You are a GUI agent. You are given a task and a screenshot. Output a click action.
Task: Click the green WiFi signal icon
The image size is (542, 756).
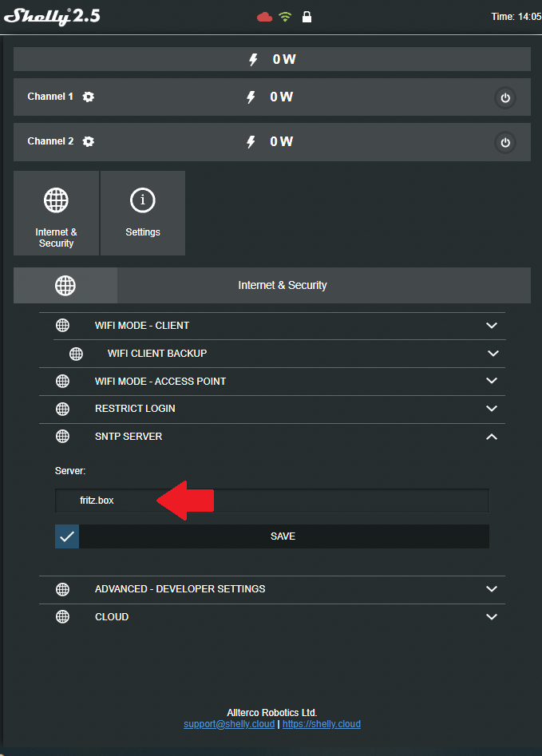(285, 17)
